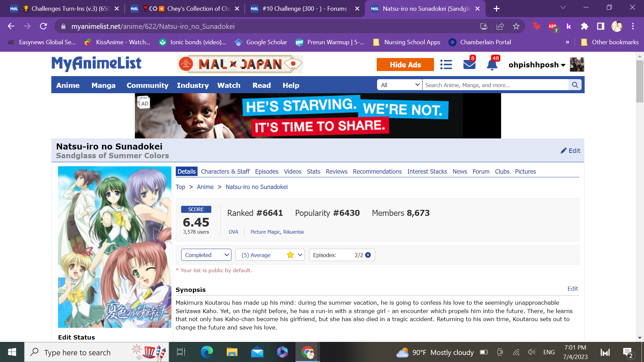Click the MAL x JAPAN banner
This screenshot has height=362, width=644.
[x=240, y=64]
